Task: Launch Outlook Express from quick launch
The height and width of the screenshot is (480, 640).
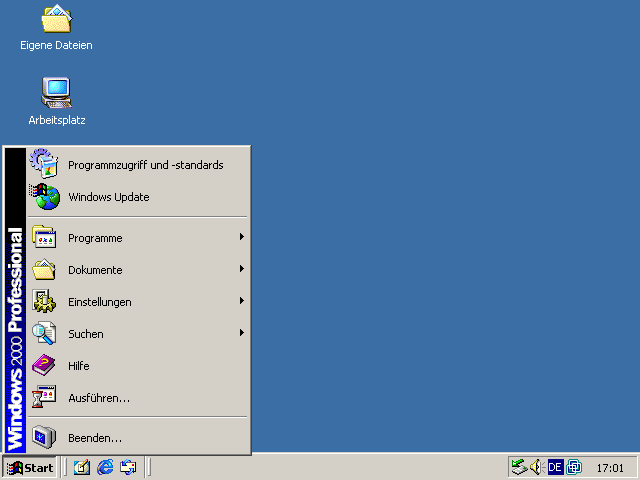Action: click(128, 467)
